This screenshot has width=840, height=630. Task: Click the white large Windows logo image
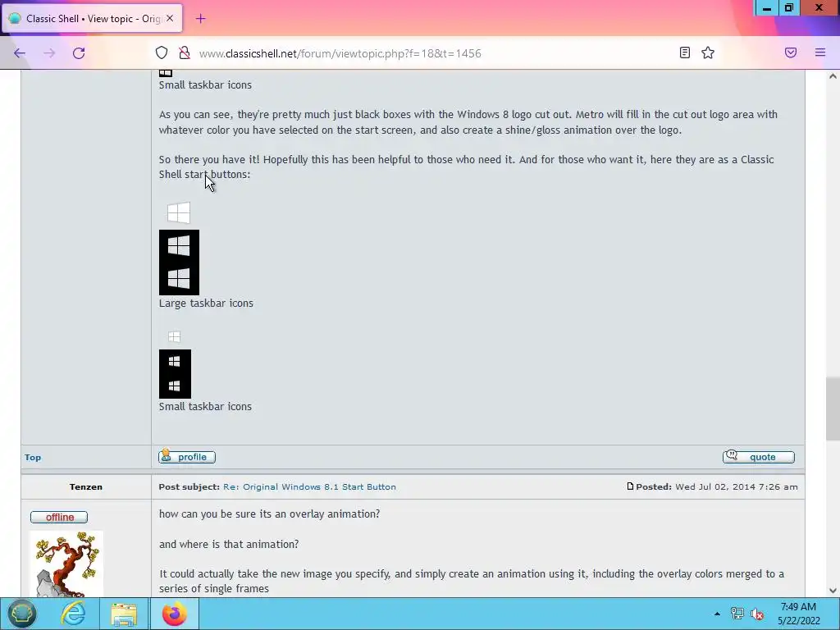178,212
